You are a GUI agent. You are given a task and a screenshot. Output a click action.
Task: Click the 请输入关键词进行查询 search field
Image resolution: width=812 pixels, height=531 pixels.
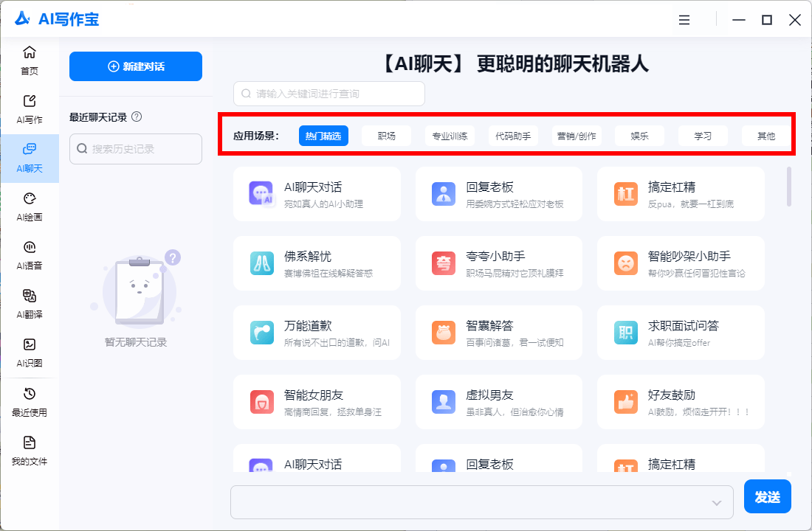(x=329, y=94)
